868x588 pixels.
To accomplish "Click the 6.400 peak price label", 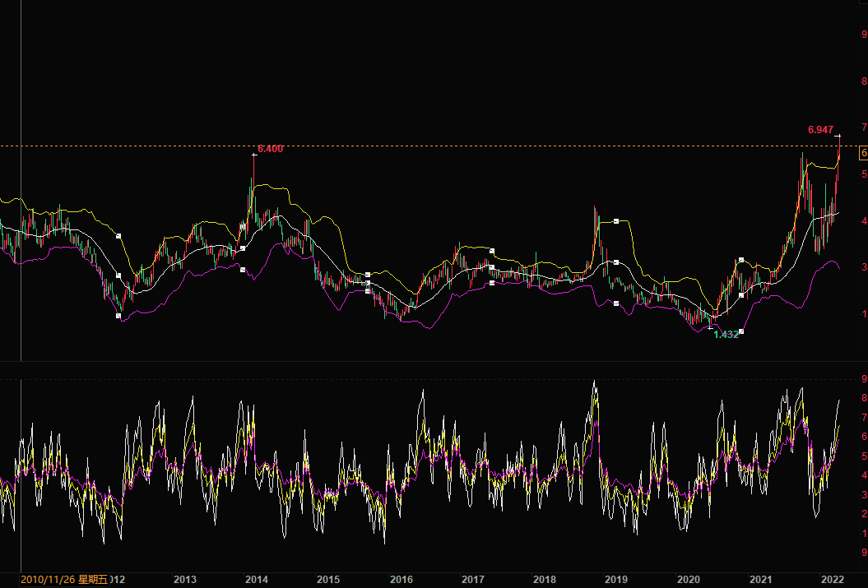I will [270, 149].
